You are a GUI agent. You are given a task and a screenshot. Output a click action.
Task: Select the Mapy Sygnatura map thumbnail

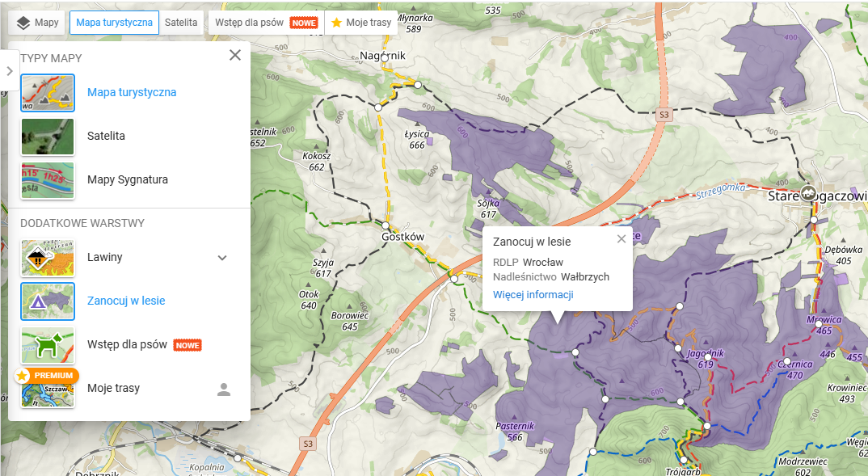(48, 180)
